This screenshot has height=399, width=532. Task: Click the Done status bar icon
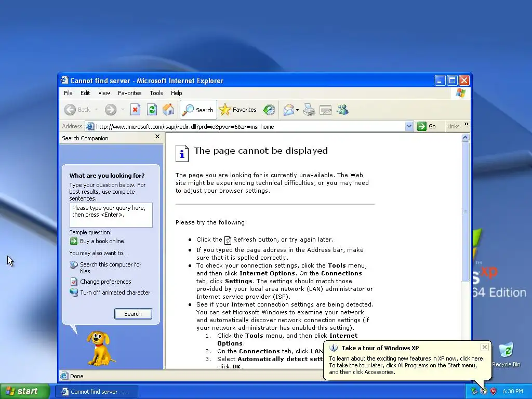coord(64,376)
